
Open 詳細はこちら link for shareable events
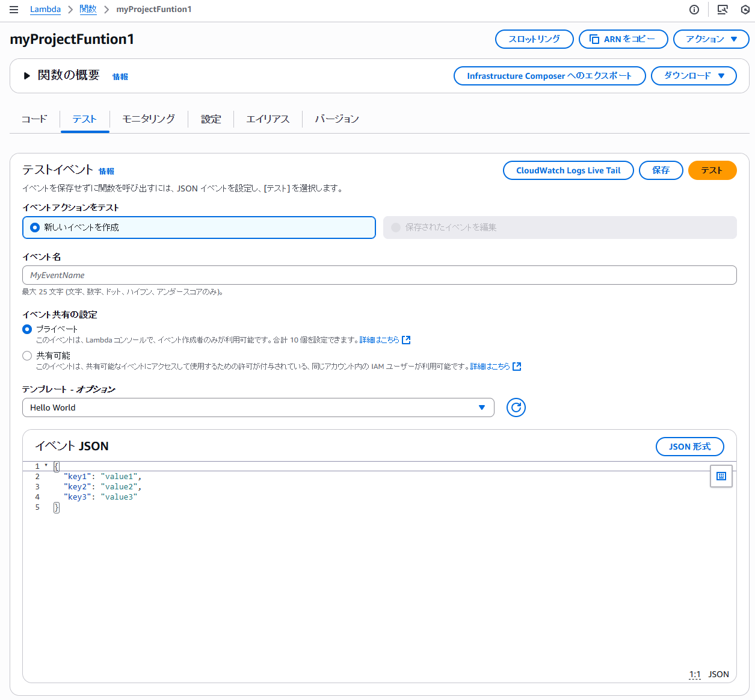click(x=490, y=367)
